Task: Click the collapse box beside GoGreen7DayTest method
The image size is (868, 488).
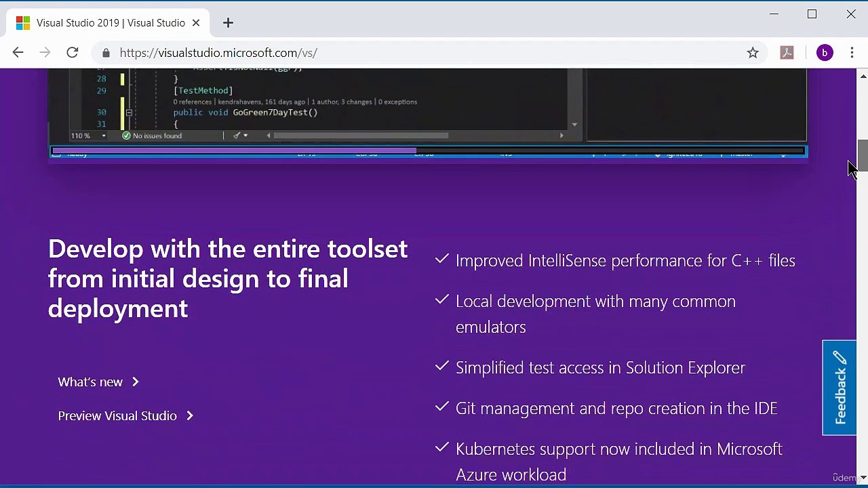Action: [x=128, y=113]
